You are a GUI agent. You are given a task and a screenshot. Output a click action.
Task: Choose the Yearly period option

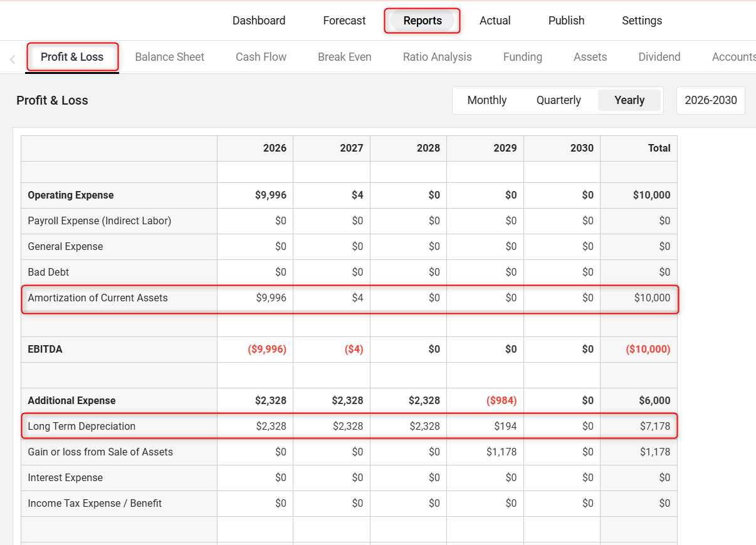(x=629, y=100)
